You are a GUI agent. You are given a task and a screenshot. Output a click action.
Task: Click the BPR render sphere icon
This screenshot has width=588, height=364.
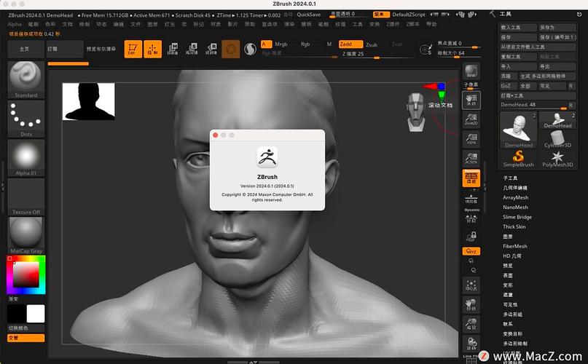(x=471, y=71)
